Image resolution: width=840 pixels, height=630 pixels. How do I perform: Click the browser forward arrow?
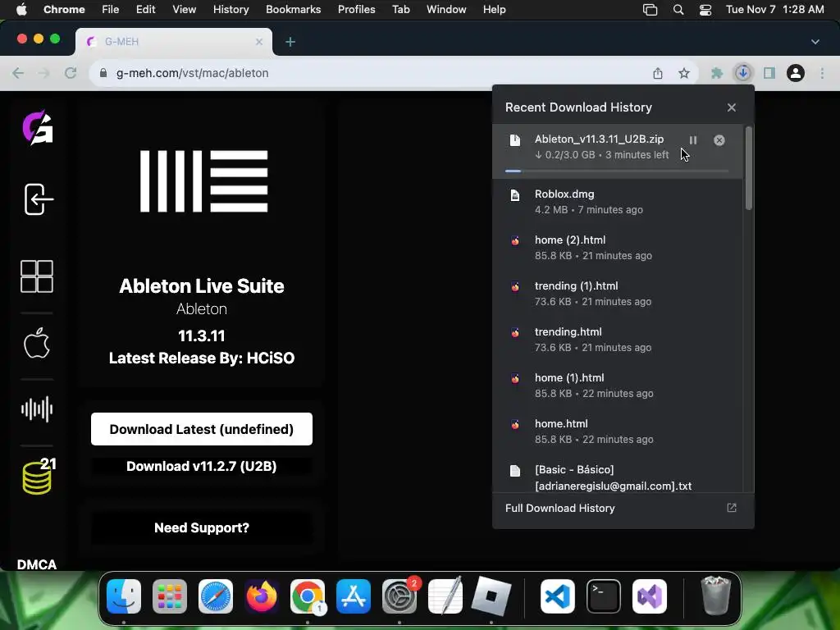pos(44,73)
